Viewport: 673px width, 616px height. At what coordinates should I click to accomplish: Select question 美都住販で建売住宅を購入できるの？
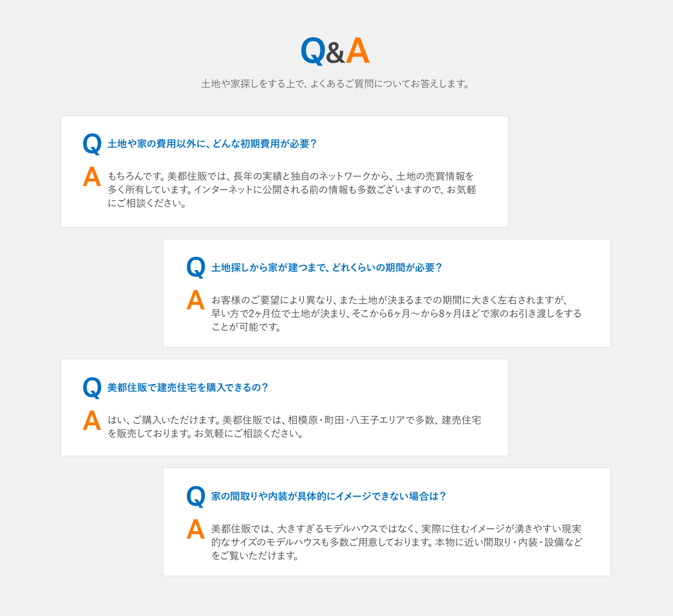188,388
